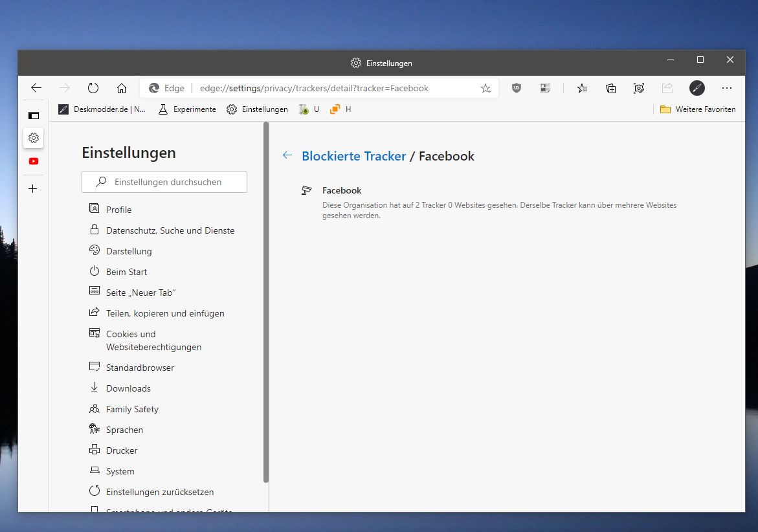
Task: Open the profile avatar menu
Action: point(697,88)
